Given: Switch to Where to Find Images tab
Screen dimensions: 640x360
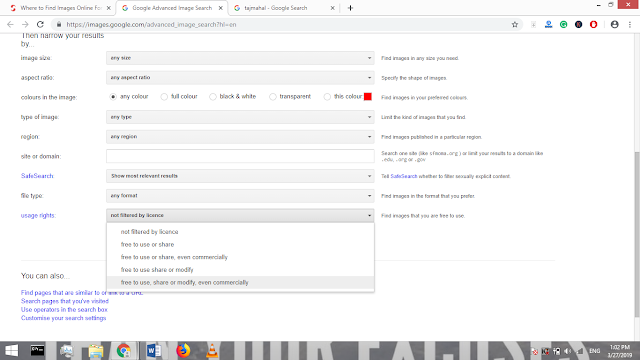Looking at the screenshot, I should (60, 8).
